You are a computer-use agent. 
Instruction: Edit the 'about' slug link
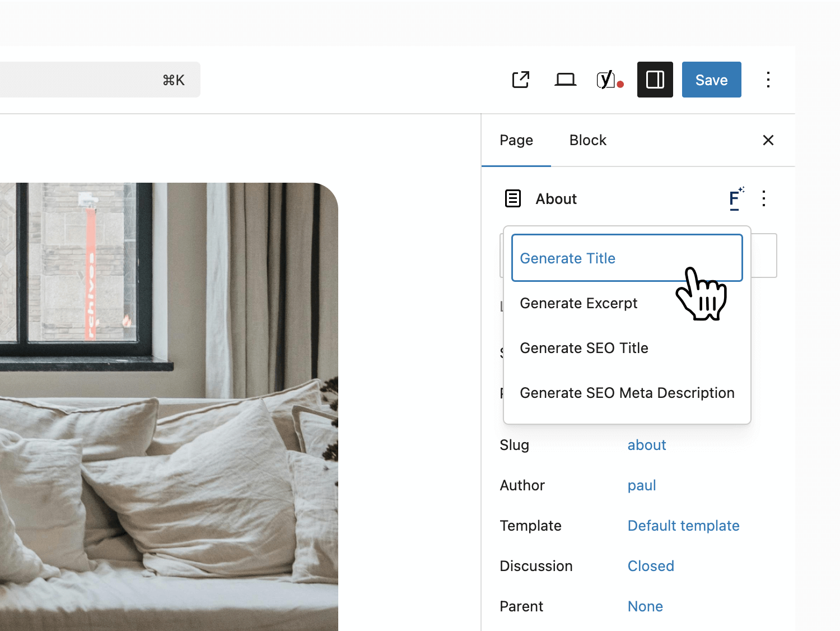pyautogui.click(x=646, y=445)
